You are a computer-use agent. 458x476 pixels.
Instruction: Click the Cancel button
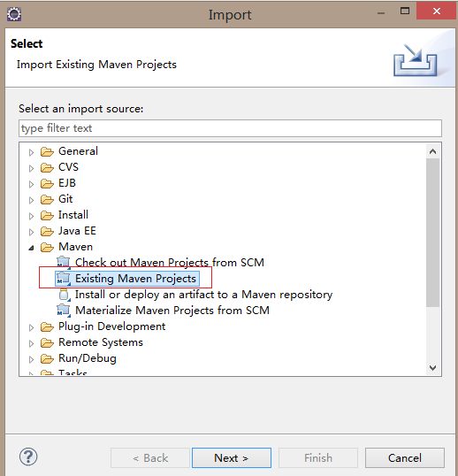pos(405,457)
